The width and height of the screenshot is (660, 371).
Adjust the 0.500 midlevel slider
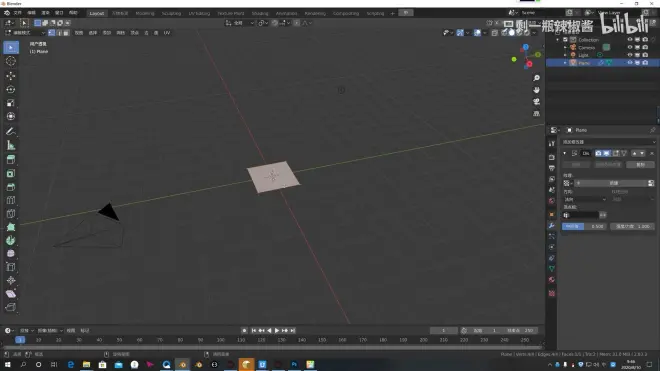[585, 227]
